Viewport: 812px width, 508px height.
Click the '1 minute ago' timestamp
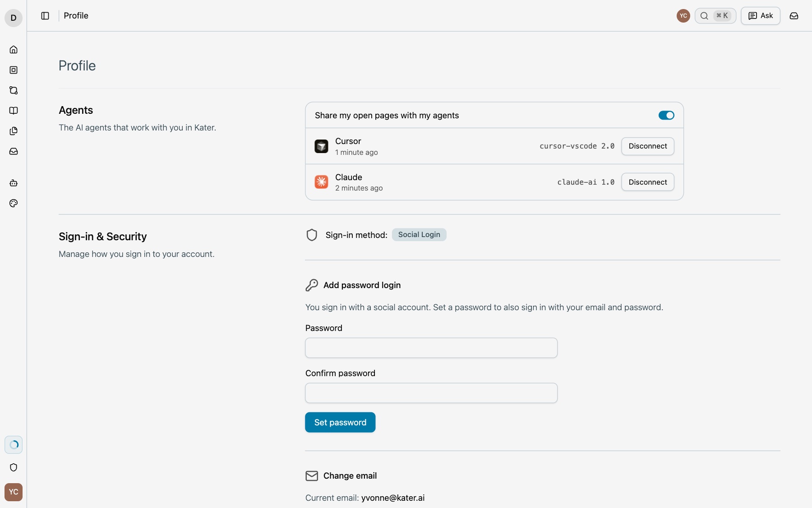tap(356, 153)
